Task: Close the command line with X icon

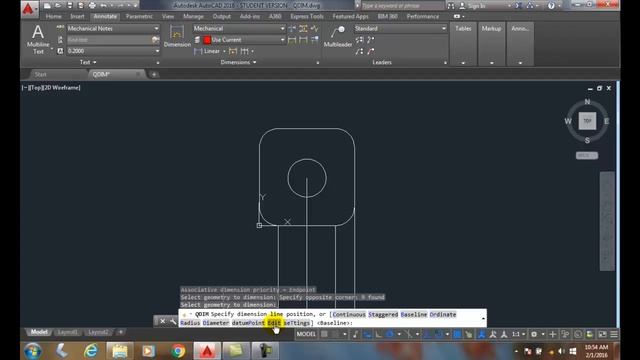Action: [162, 321]
